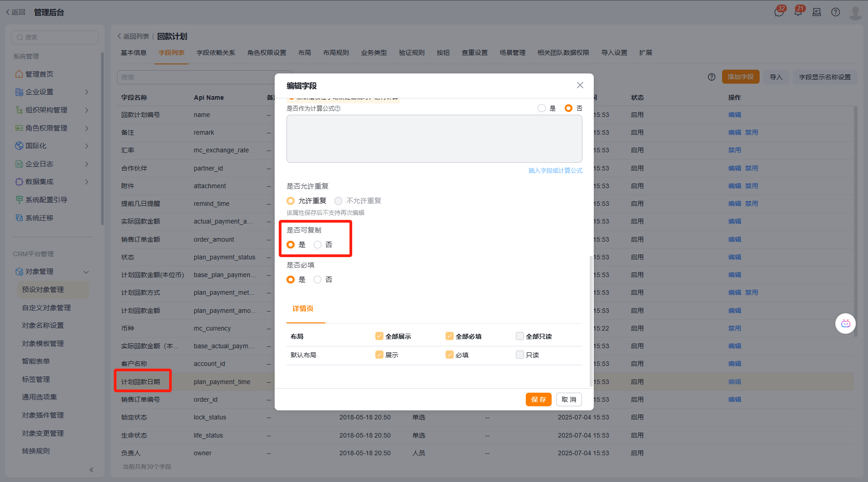Click the help icon beside 添加字段

pos(712,77)
